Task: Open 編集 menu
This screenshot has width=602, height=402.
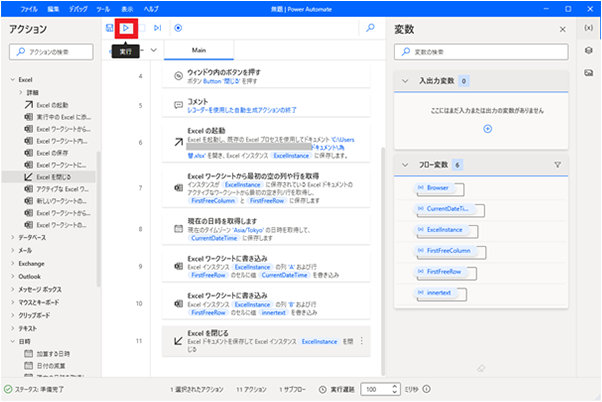Action: [x=53, y=9]
